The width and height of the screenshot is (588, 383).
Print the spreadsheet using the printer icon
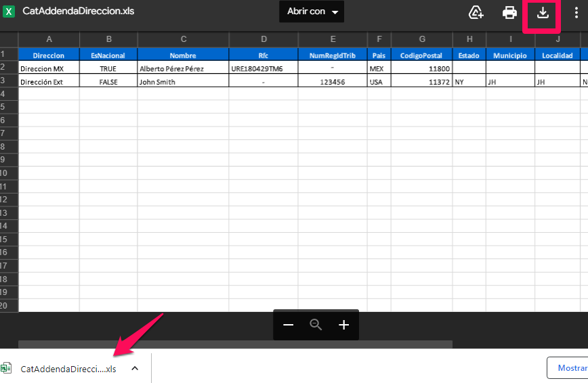click(x=509, y=13)
